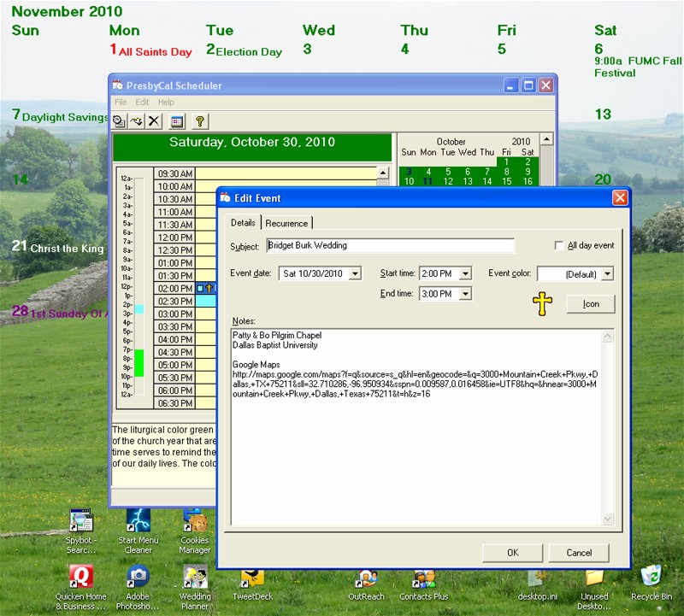
Task: Click the yellow question mark help icon
Action: click(200, 121)
